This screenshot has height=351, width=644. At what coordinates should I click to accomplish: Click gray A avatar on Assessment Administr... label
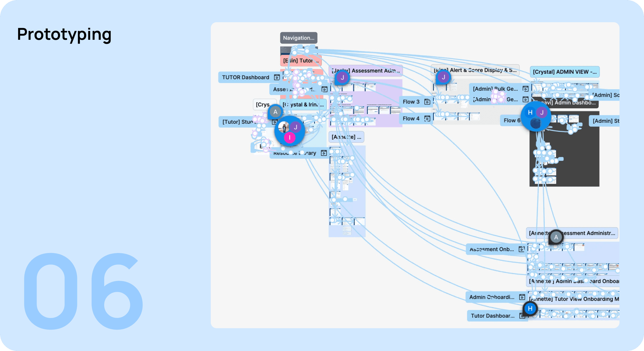(x=556, y=237)
